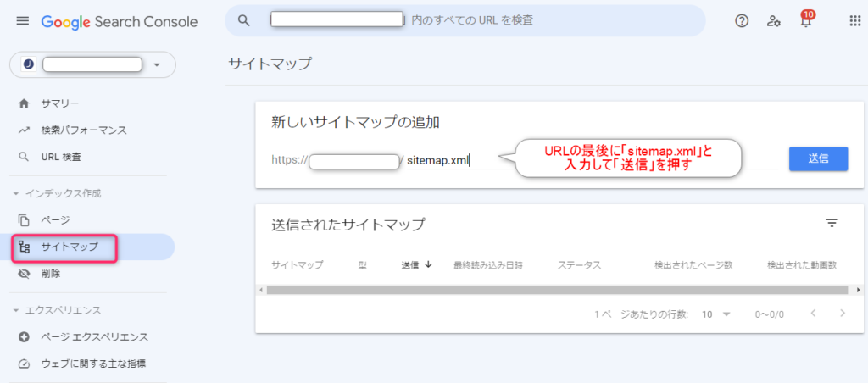Click the horizontal scrollbar of sitemap table
This screenshot has width=868, height=383.
[556, 290]
